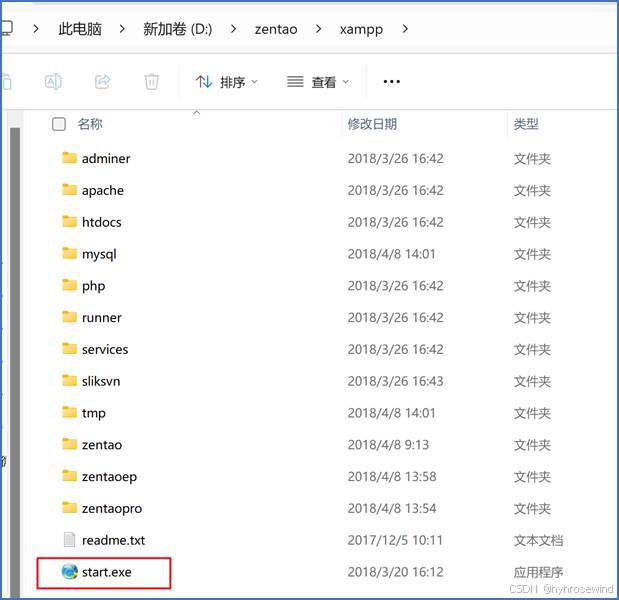Viewport: 619px width, 600px height.
Task: Click the start.exe application icon
Action: 70,572
